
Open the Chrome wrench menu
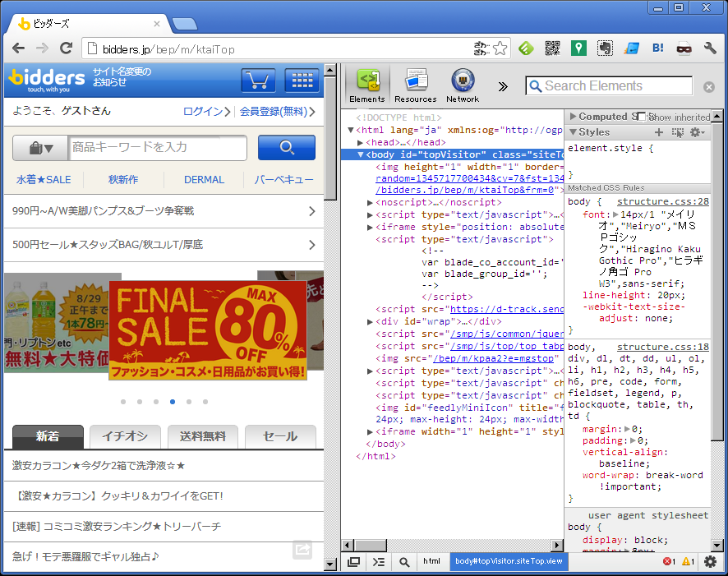710,48
